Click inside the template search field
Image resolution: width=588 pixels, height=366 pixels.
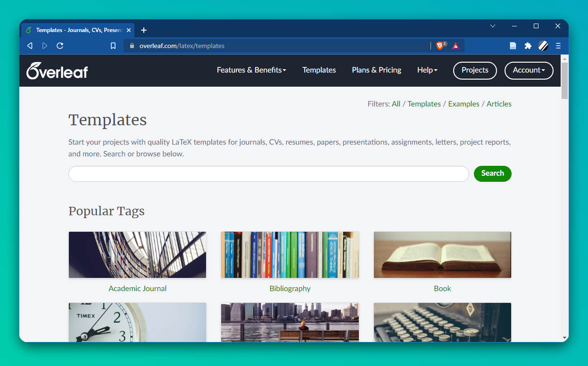tap(268, 173)
